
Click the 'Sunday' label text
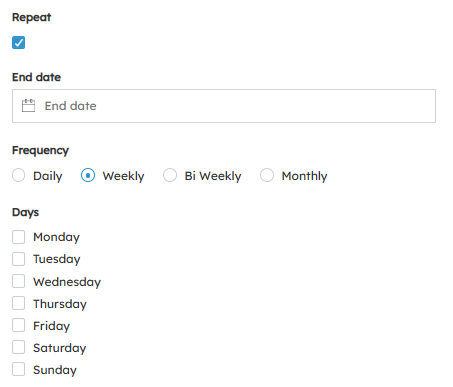tap(55, 370)
